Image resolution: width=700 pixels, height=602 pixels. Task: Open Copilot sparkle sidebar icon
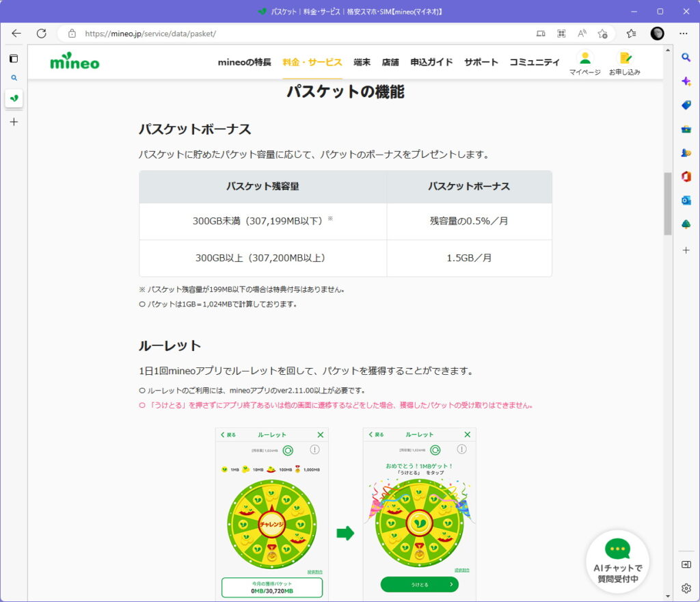tap(686, 81)
